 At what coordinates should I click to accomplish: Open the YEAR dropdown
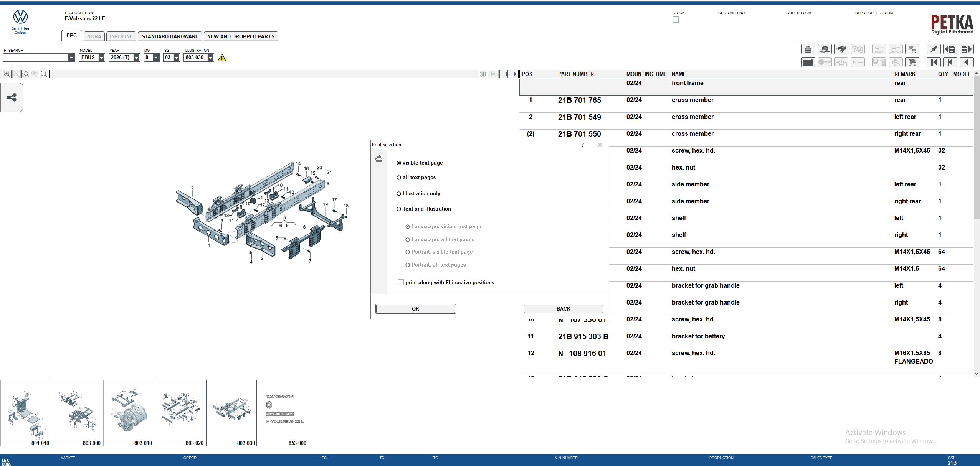136,58
